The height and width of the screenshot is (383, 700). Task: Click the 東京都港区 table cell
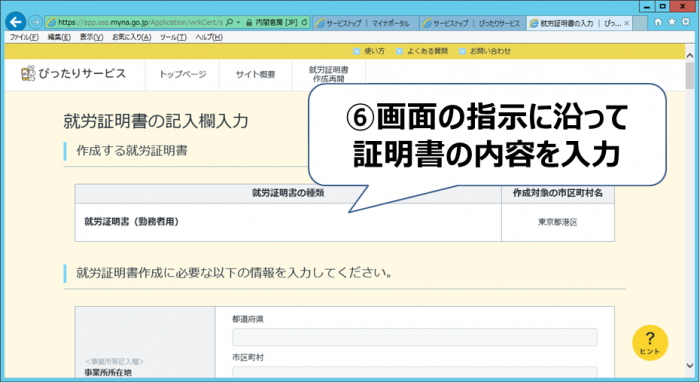point(558,222)
